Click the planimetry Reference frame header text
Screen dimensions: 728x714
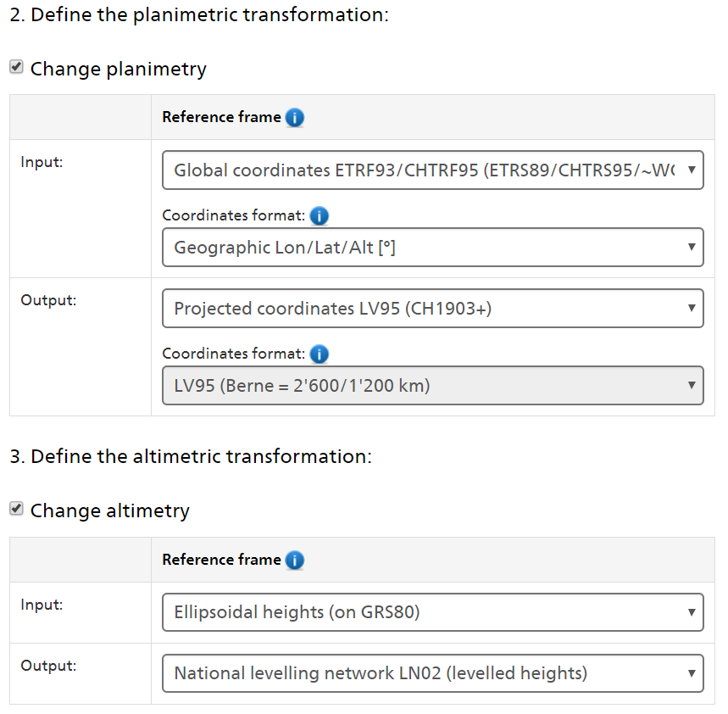tap(221, 118)
